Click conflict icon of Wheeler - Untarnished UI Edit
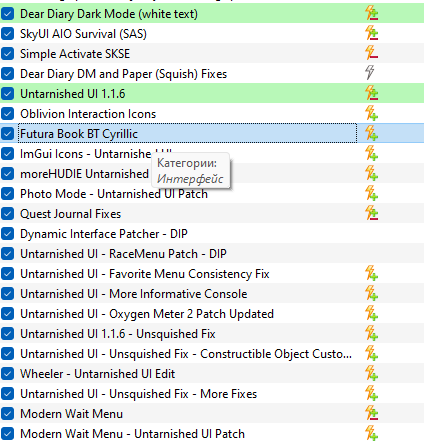Viewport: 424px width, 443px height. point(371,373)
